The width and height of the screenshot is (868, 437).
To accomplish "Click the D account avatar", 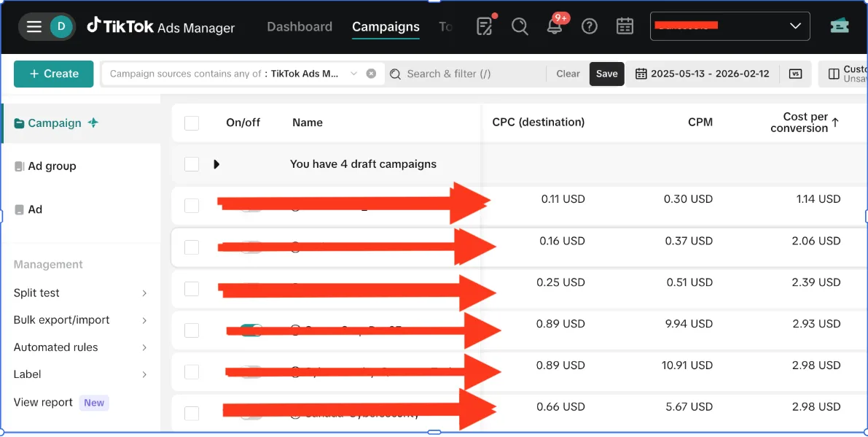I will point(61,26).
